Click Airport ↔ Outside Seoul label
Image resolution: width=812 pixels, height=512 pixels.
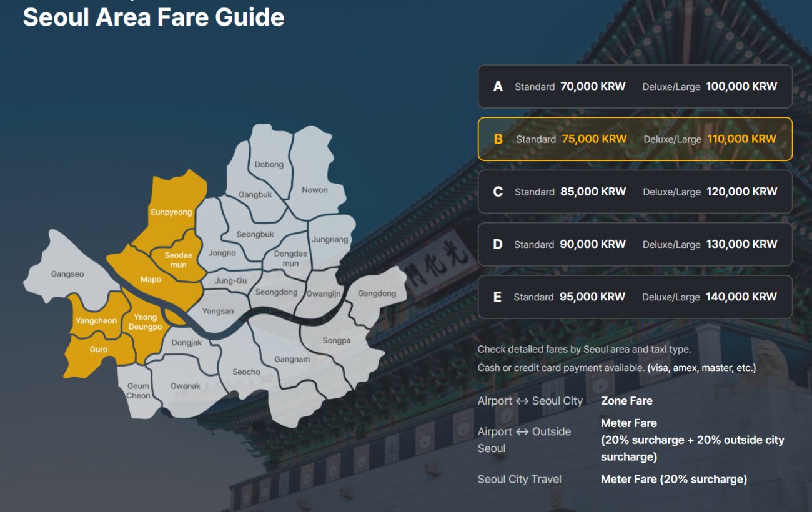(525, 440)
